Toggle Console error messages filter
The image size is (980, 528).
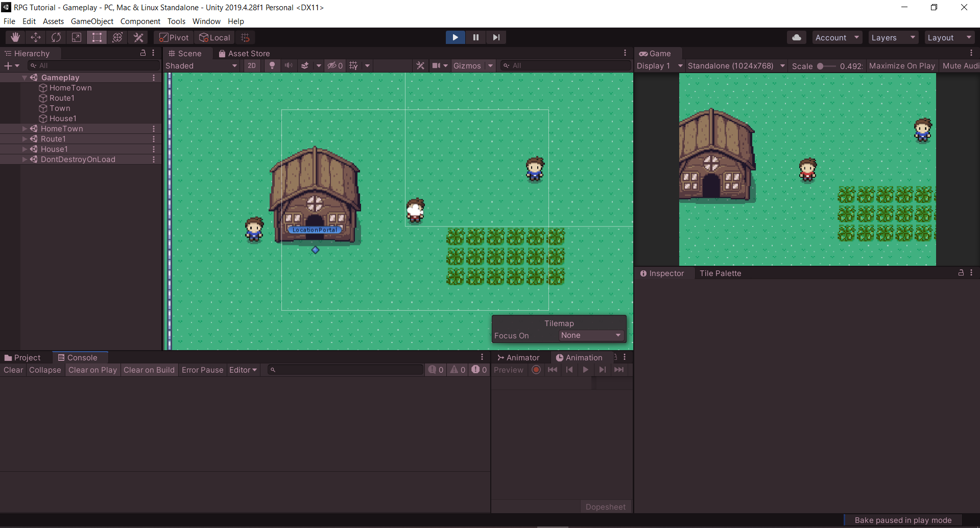[x=479, y=370]
